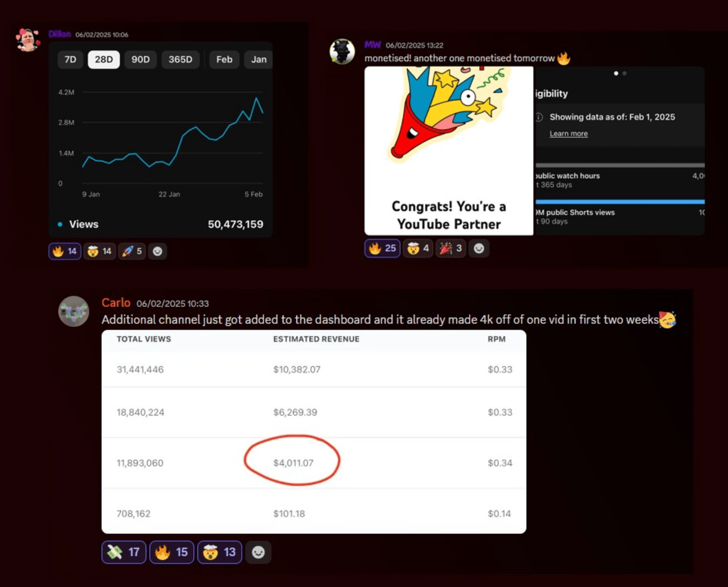Toggle the rocket reaction with count 5
This screenshot has width=728, height=587.
[x=132, y=251]
